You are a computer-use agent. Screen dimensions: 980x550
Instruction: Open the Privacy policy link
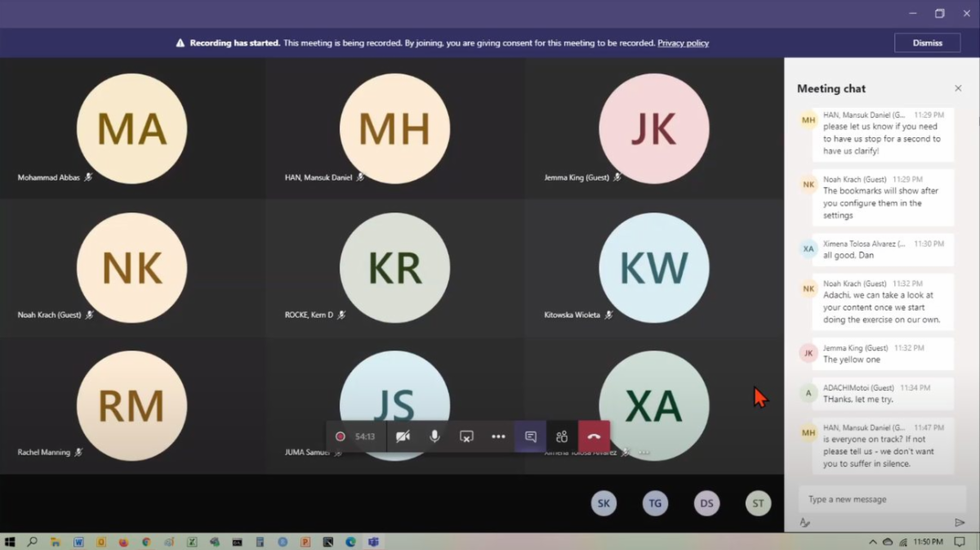click(x=683, y=43)
